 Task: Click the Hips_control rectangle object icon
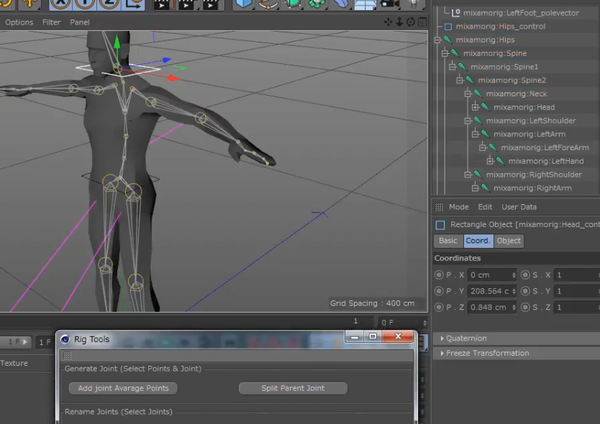pyautogui.click(x=448, y=26)
